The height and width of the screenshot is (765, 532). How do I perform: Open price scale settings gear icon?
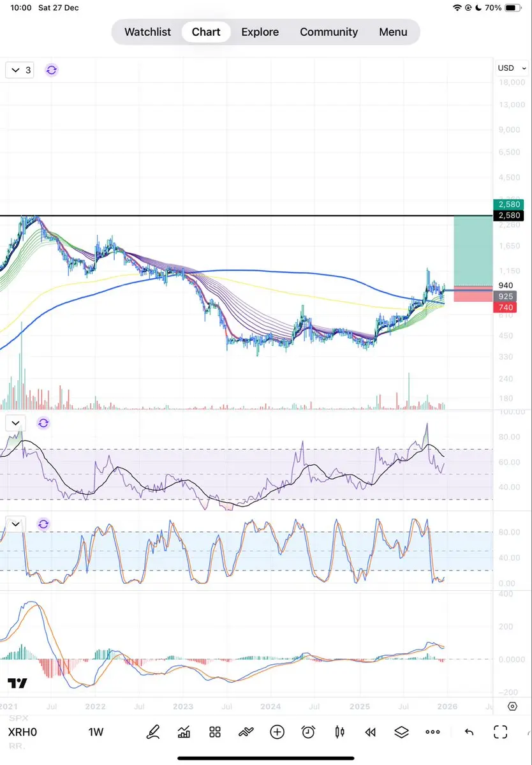pos(512,706)
